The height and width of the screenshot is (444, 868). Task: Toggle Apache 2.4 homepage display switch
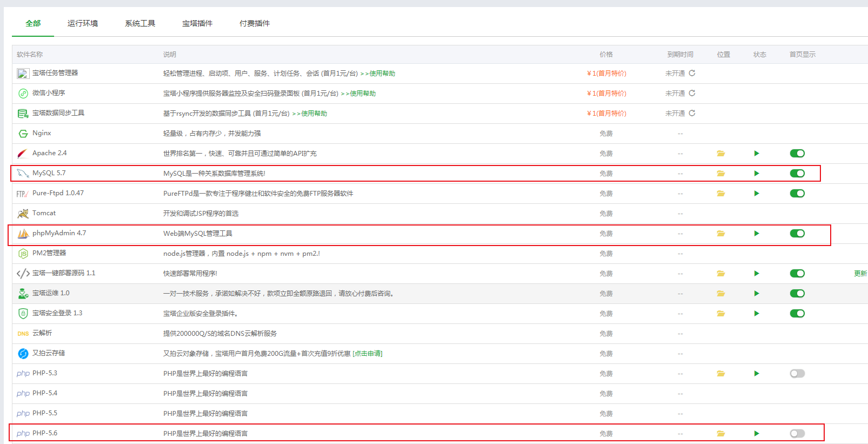(797, 154)
